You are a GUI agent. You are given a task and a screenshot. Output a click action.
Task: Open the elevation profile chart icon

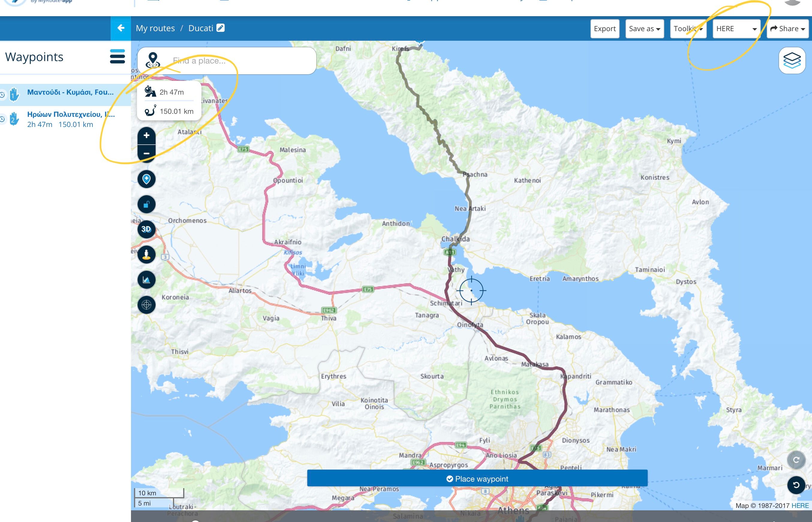(x=147, y=280)
